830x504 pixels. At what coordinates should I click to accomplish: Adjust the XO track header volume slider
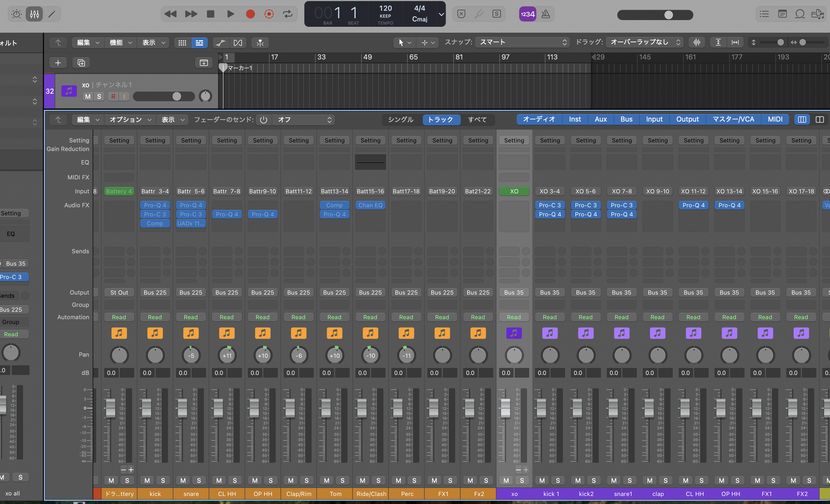pyautogui.click(x=164, y=97)
